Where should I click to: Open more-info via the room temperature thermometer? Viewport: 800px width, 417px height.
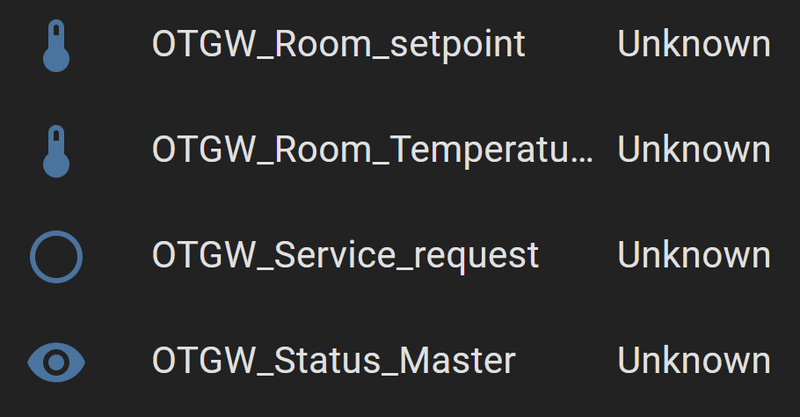tap(56, 150)
